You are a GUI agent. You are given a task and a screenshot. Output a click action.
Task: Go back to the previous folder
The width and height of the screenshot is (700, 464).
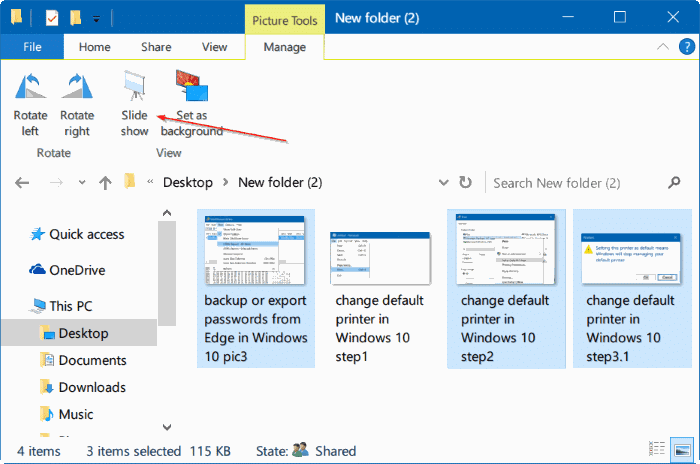pyautogui.click(x=22, y=183)
